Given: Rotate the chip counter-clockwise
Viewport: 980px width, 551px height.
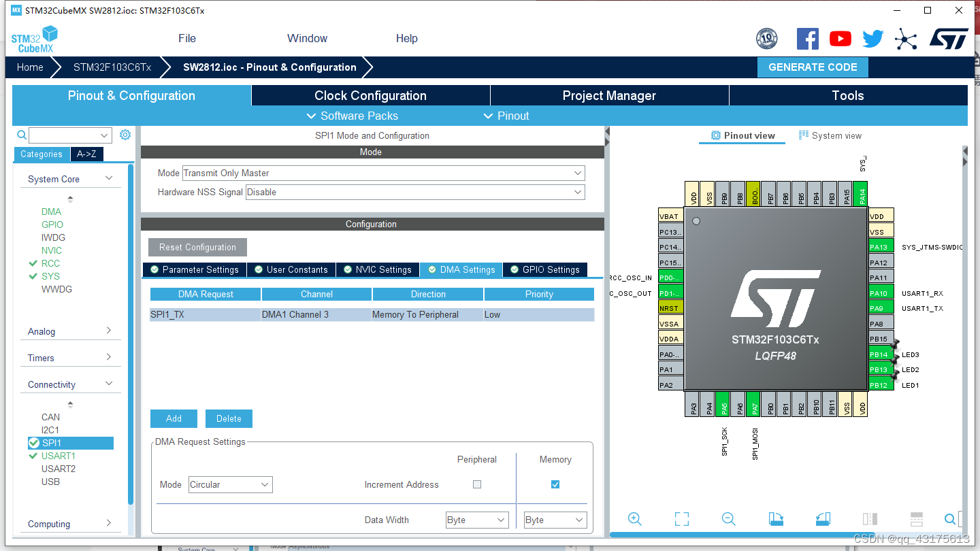Looking at the screenshot, I should (x=823, y=519).
